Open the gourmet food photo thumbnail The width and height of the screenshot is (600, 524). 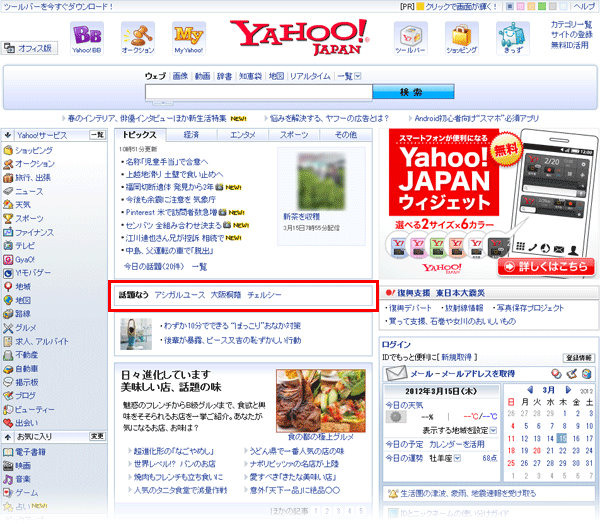pyautogui.click(x=321, y=401)
